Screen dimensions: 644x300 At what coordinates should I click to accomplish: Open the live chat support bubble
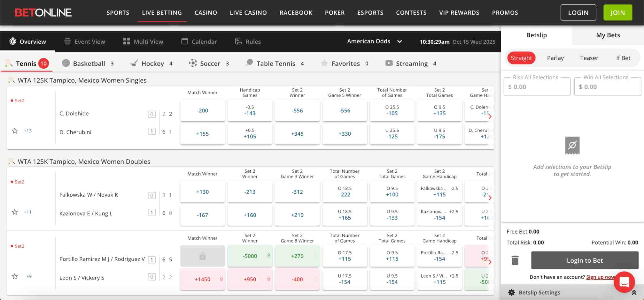click(624, 282)
